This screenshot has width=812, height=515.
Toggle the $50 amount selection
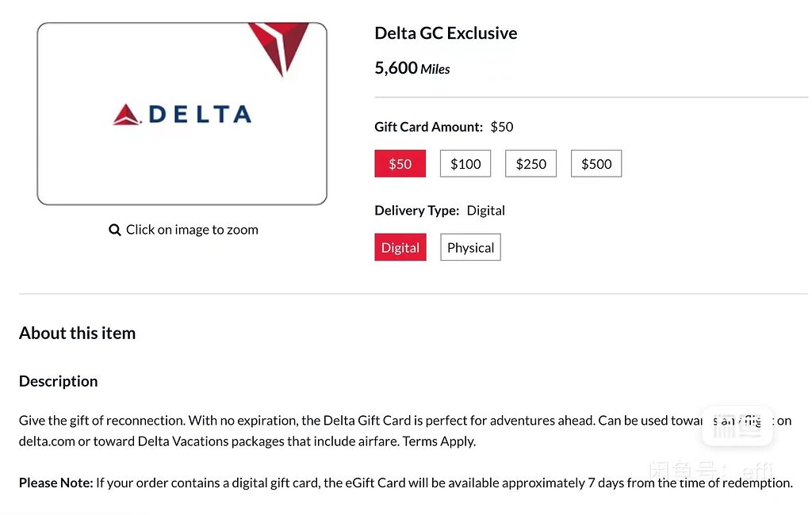coord(400,163)
